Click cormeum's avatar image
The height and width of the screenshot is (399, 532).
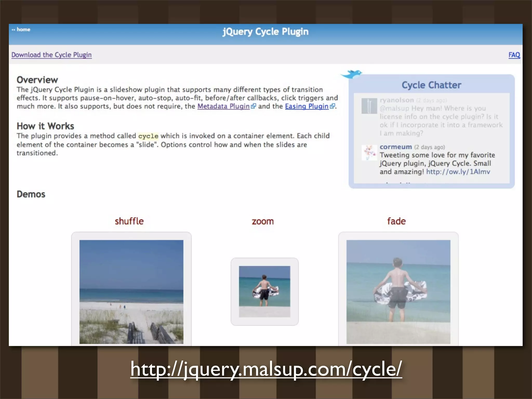369,152
